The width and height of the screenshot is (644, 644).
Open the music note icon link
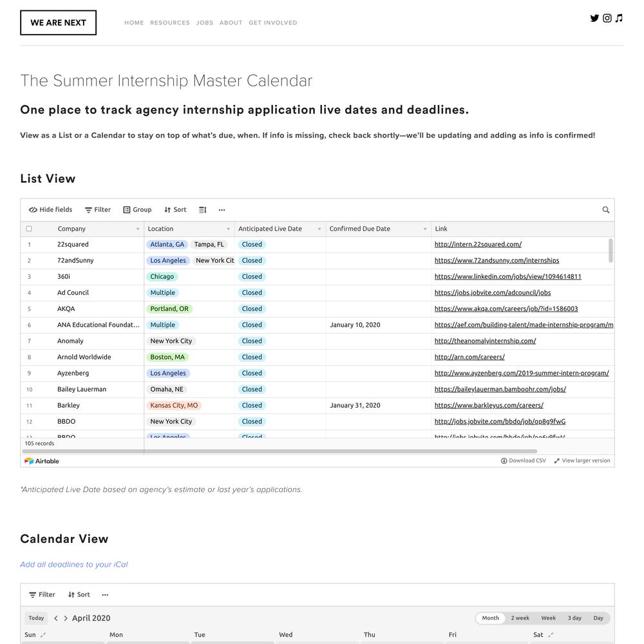coord(619,18)
